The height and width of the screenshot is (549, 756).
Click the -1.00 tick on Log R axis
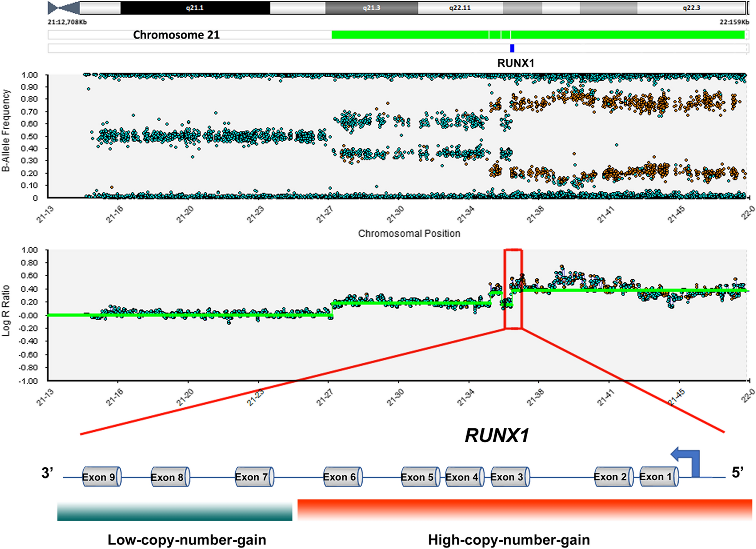point(28,381)
